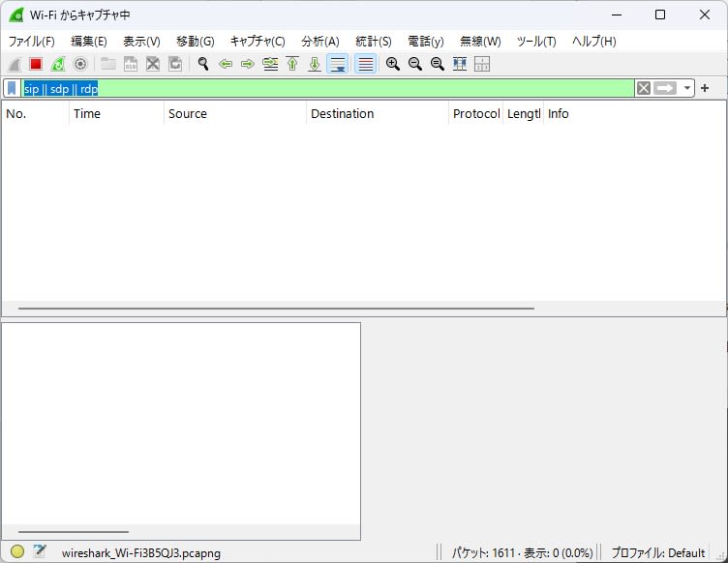
Task: Zoom in the main window text
Action: [x=393, y=64]
